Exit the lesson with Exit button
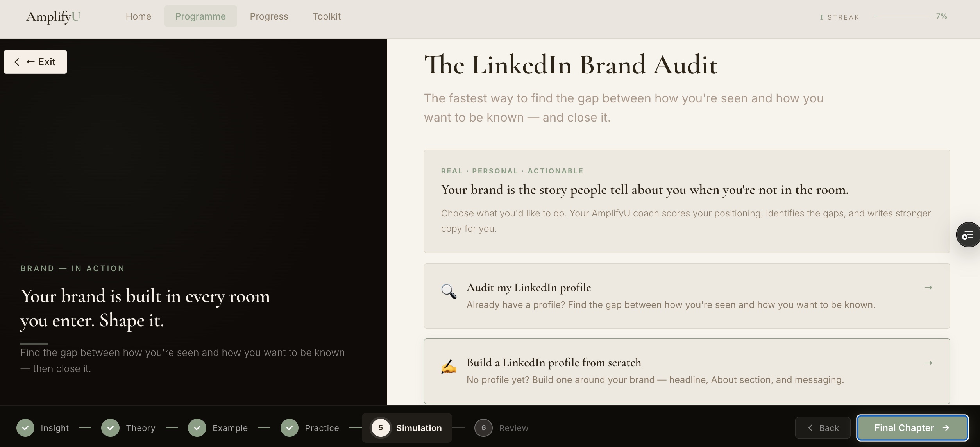 35,62
